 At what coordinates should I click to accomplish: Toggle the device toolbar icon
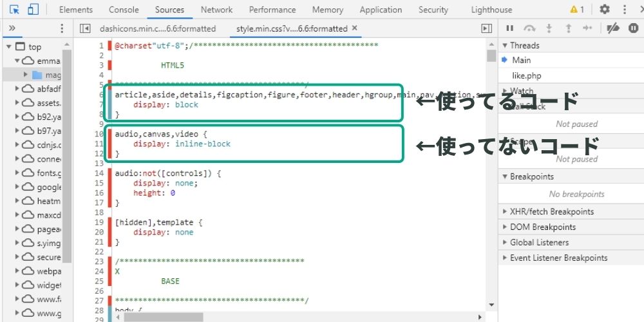click(x=33, y=10)
